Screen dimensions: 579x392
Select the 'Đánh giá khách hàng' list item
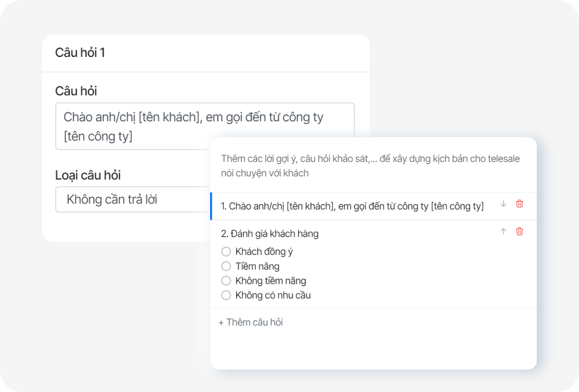pyautogui.click(x=270, y=233)
